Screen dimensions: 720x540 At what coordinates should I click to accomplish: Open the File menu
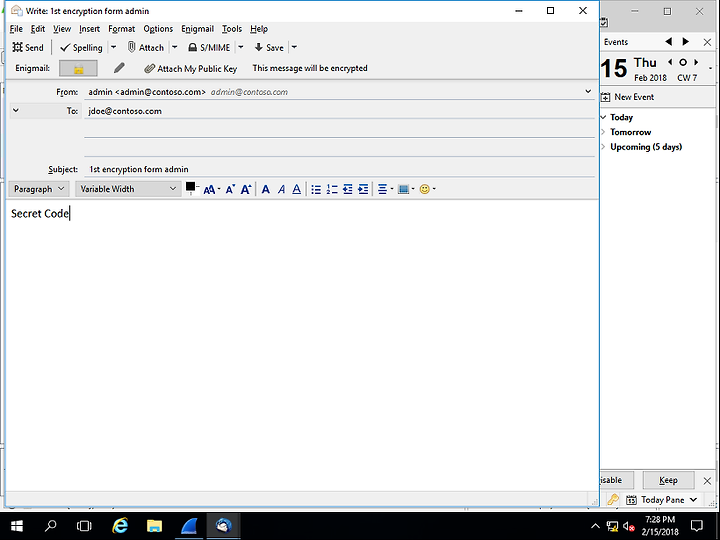coord(16,29)
